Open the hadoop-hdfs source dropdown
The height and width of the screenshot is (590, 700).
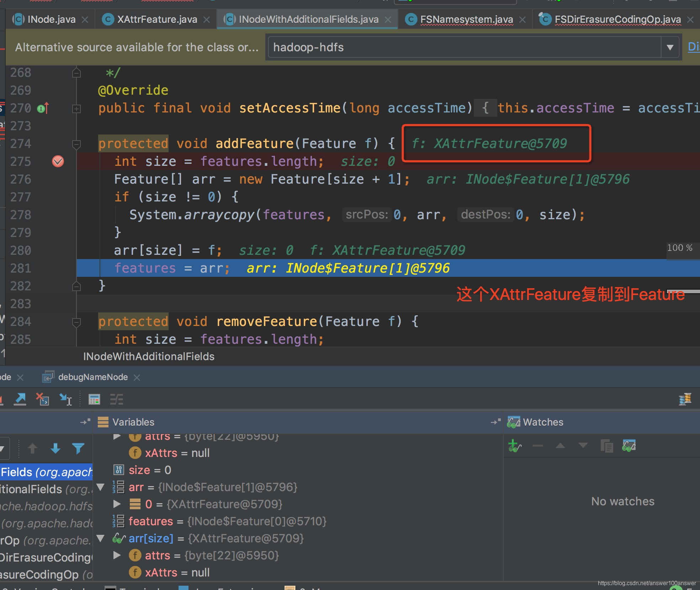pyautogui.click(x=670, y=47)
